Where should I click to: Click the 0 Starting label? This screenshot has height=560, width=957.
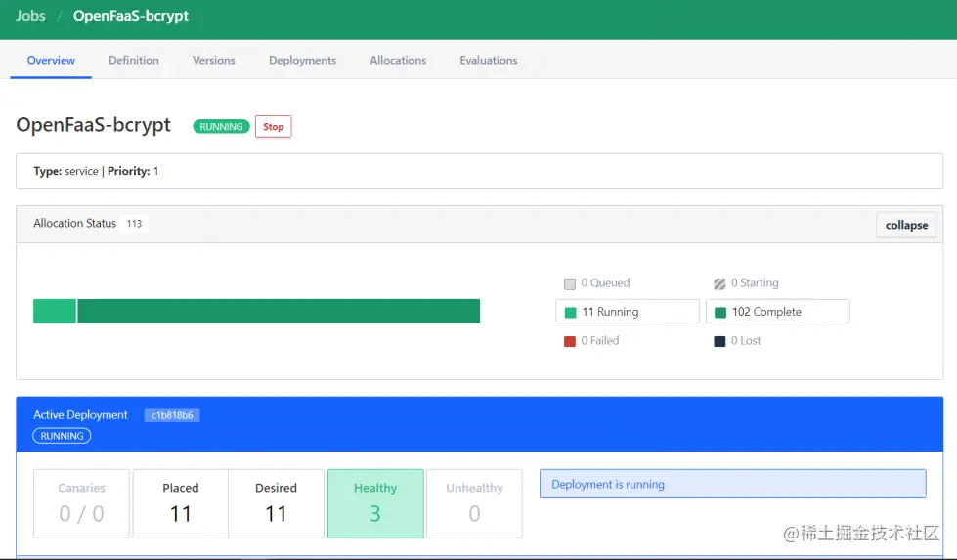click(755, 283)
